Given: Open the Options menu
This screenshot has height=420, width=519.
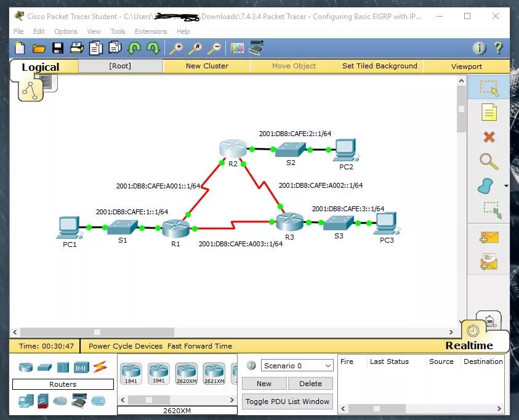Looking at the screenshot, I should click(x=65, y=31).
